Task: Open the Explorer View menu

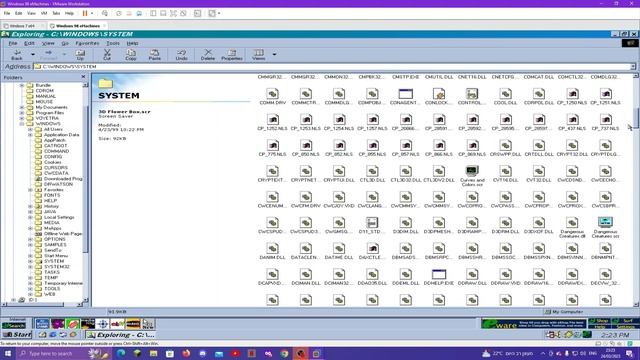Action: click(48, 43)
